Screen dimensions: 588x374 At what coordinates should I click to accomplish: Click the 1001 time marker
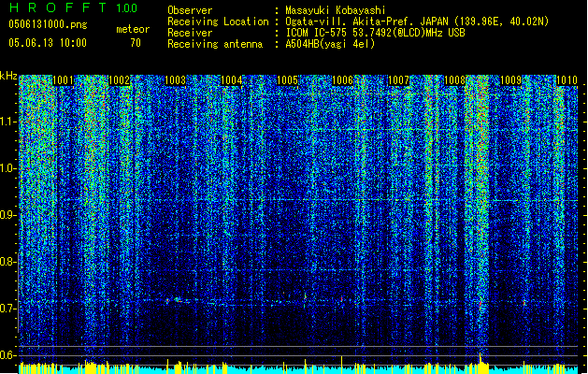click(x=63, y=80)
